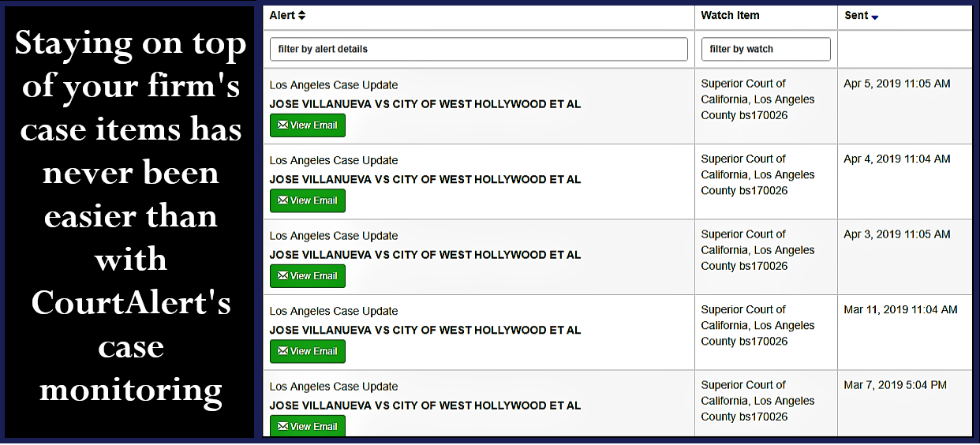The width and height of the screenshot is (980, 445).
Task: Select the case title in the Apr 4 row
Action: click(x=425, y=179)
